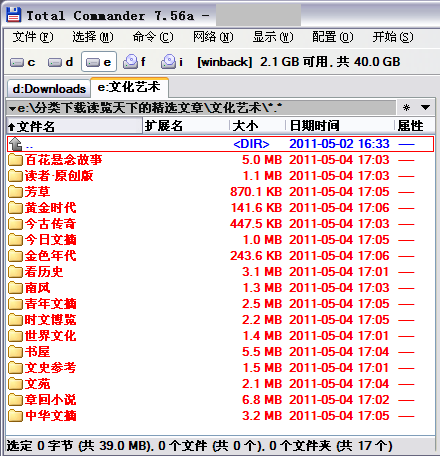
Task: Select the folder name 黄金时代
Action: tap(50, 208)
